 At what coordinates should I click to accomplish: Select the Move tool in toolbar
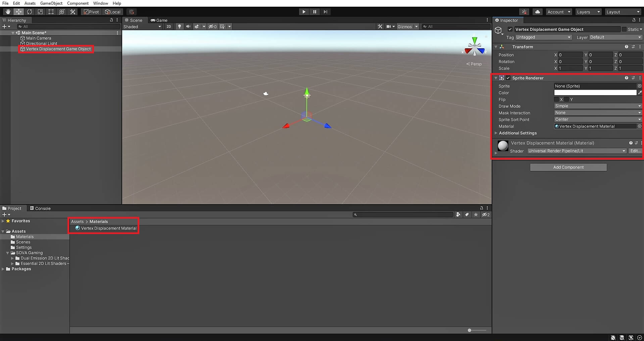(x=18, y=12)
